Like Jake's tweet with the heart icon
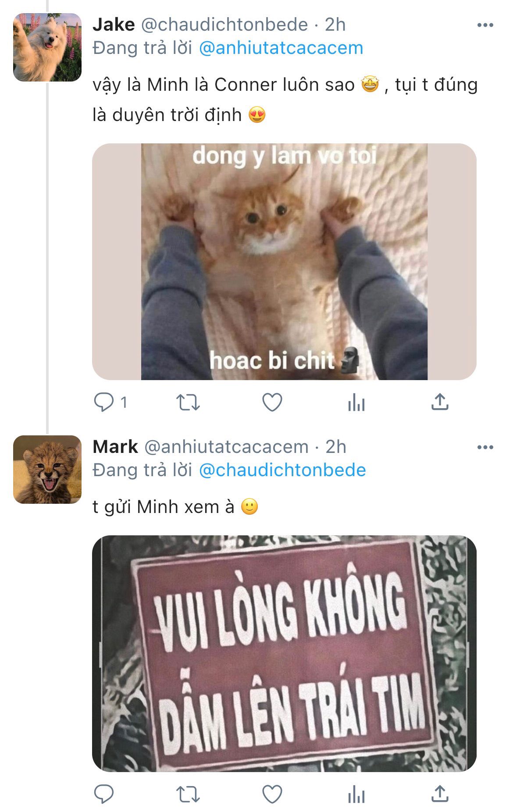Screen dimensions: 513x812 [x=272, y=402]
